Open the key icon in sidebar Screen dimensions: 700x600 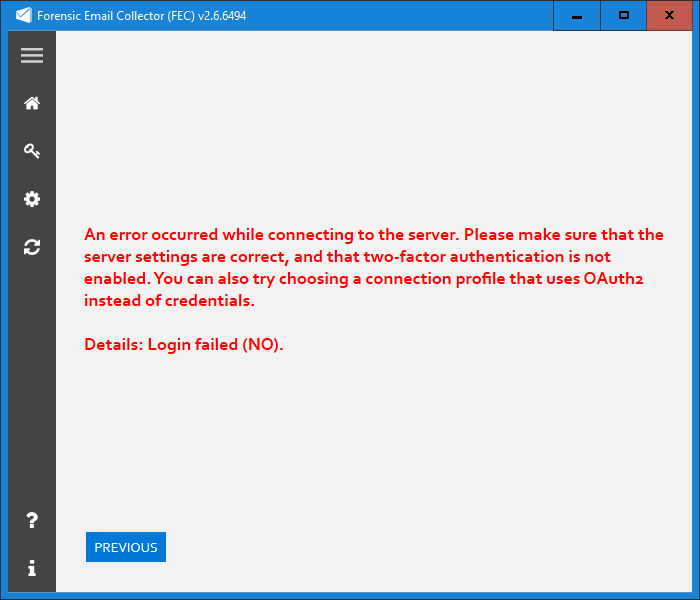tap(32, 151)
